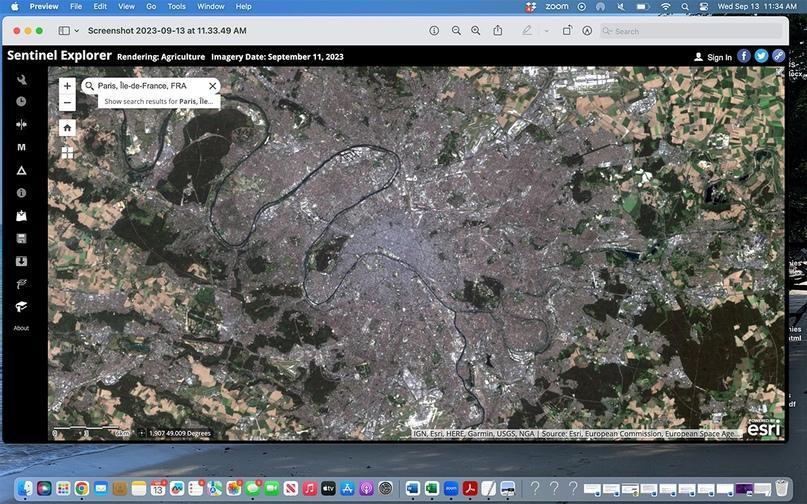This screenshot has height=504, width=807.
Task: Activate the swipe compare tool icon
Action: pyautogui.click(x=21, y=125)
